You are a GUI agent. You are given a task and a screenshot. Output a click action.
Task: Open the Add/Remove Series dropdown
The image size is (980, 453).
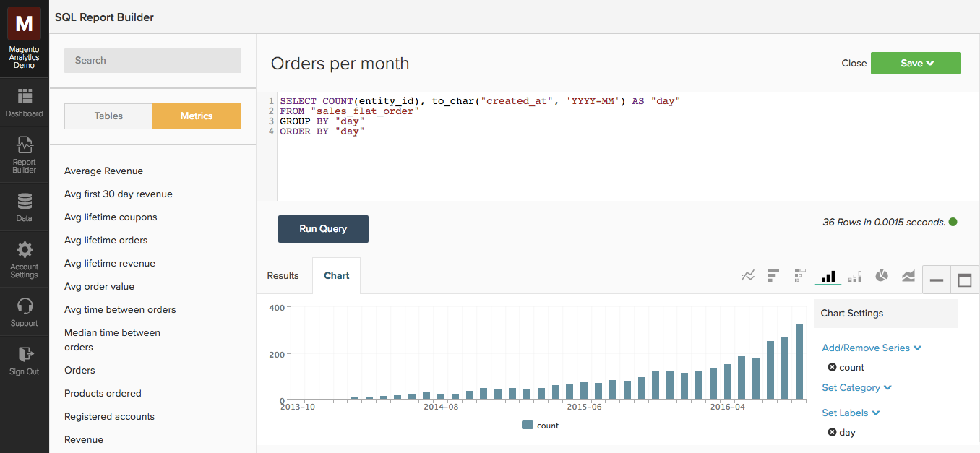[x=871, y=348]
